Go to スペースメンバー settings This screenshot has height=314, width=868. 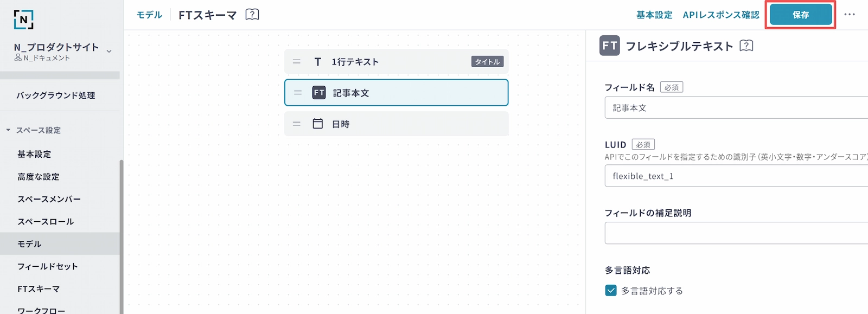[x=49, y=199]
